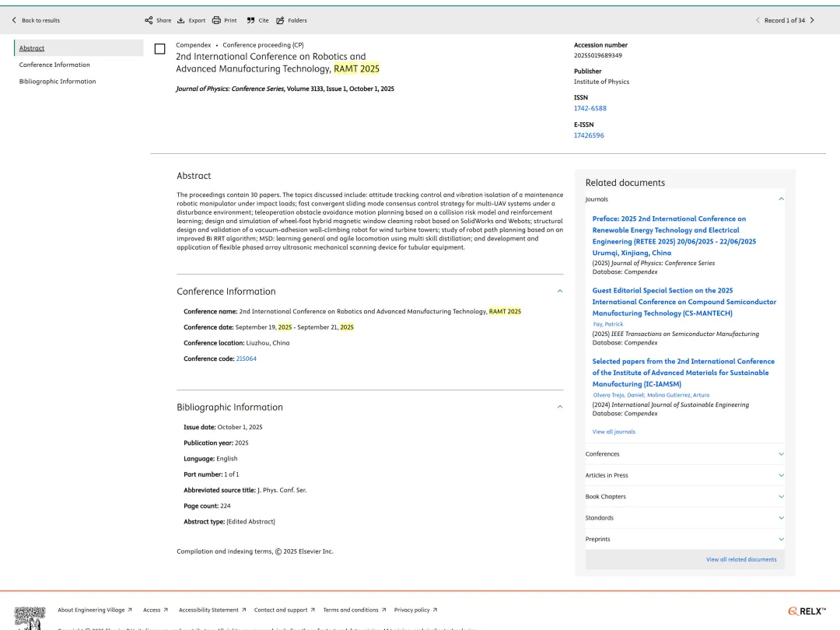Viewport: 840px width, 630px height.
Task: Collapse the Conference Information section
Action: pyautogui.click(x=559, y=291)
